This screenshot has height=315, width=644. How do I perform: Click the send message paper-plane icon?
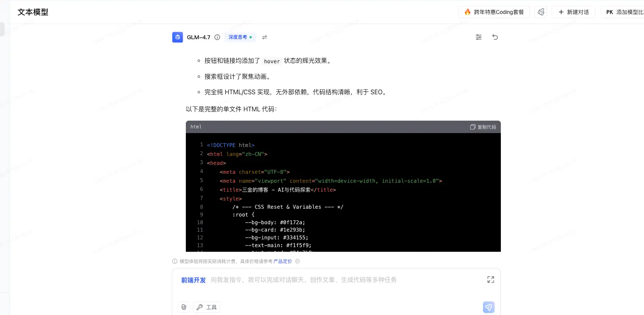(488, 307)
